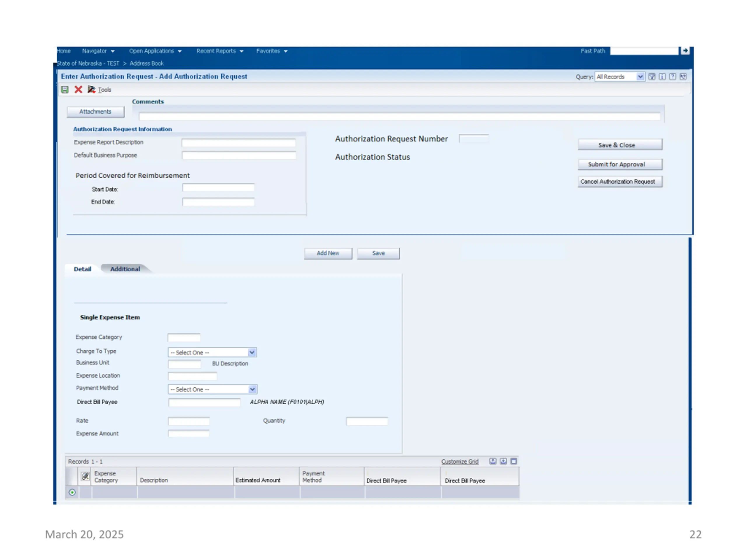The height and width of the screenshot is (560, 747).
Task: Expand the Query All Records dropdown
Action: pyautogui.click(x=620, y=77)
